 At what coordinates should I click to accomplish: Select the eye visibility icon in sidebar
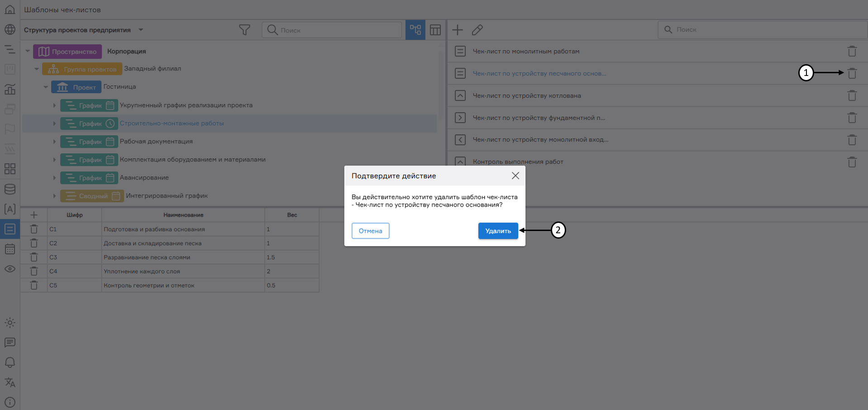[x=10, y=269]
